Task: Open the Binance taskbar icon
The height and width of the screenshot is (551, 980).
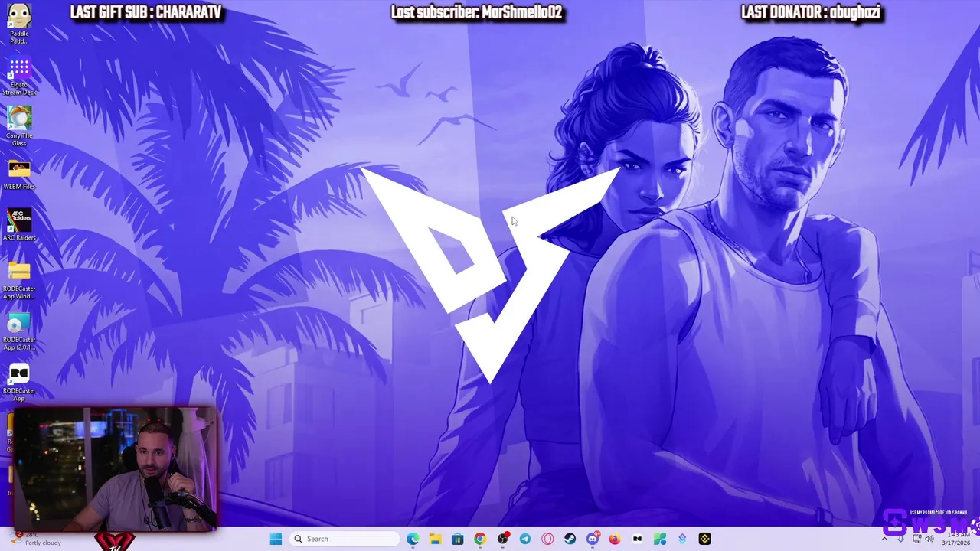Action: 704,539
